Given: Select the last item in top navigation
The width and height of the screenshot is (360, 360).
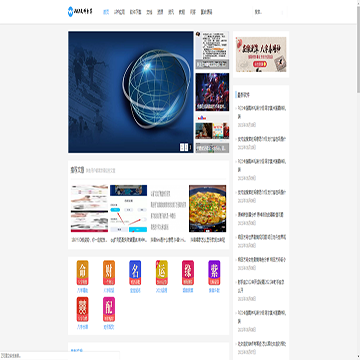Looking at the screenshot, I should (206, 12).
